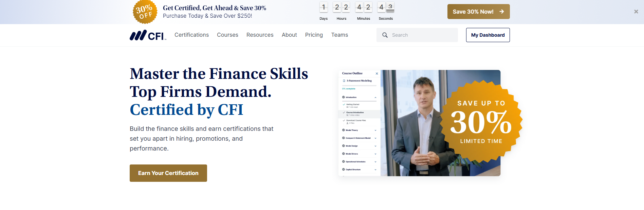Open the Teams page

pyautogui.click(x=339, y=35)
